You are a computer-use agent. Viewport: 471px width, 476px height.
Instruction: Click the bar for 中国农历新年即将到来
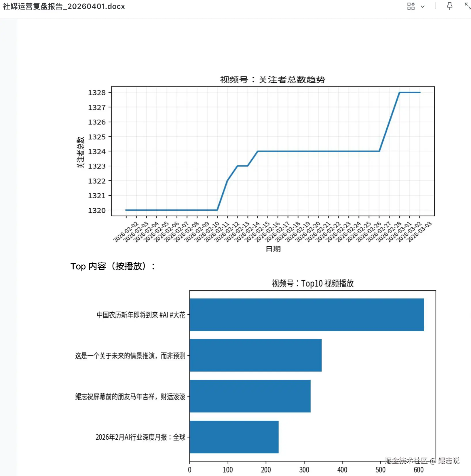(307, 315)
